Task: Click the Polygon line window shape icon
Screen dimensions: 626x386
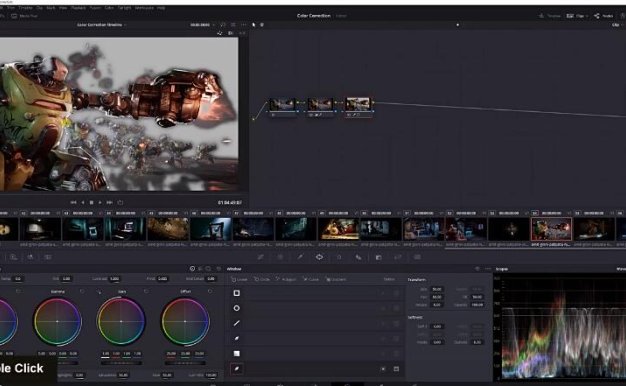Action: [x=236, y=323]
